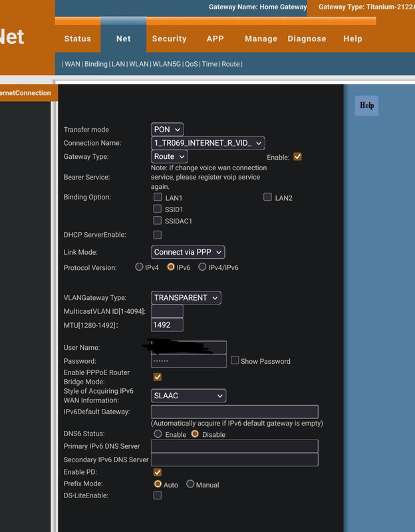Open the Status tab
Viewport: 415px width, 532px height.
pos(77,39)
